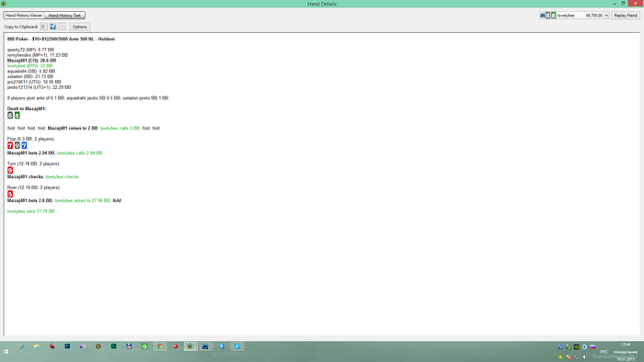Click the blue 7 flop card

coord(24,145)
